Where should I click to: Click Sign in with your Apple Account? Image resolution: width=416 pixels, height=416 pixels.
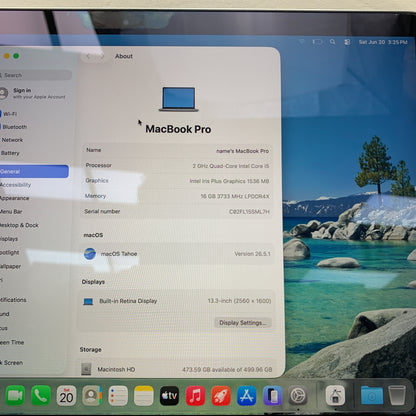[x=33, y=93]
